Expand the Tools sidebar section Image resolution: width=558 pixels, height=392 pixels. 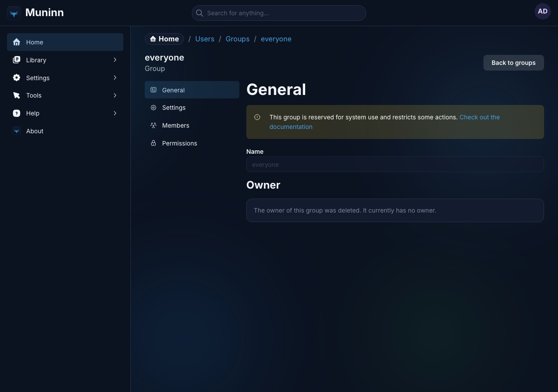115,95
